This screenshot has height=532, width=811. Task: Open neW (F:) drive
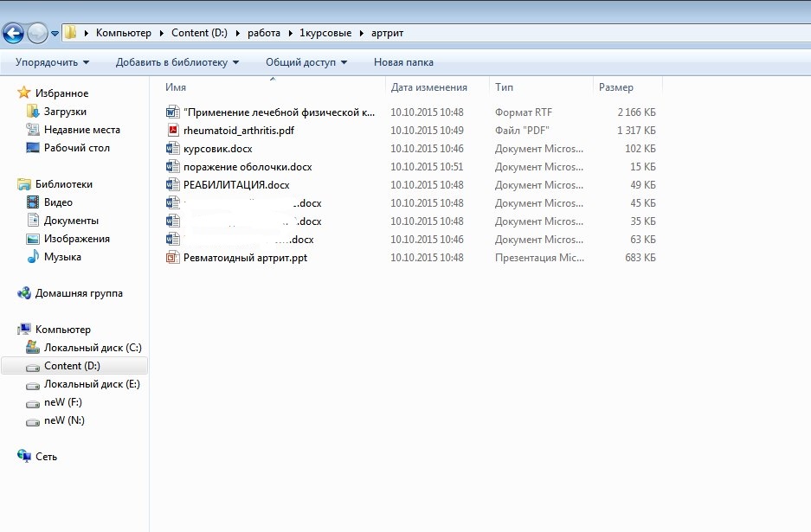[62, 401]
